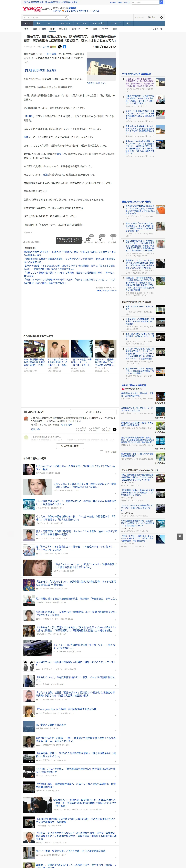Screen dimensions: 186x868
Task: Select the ライブ tab in main nav
Action: pos(49,24)
